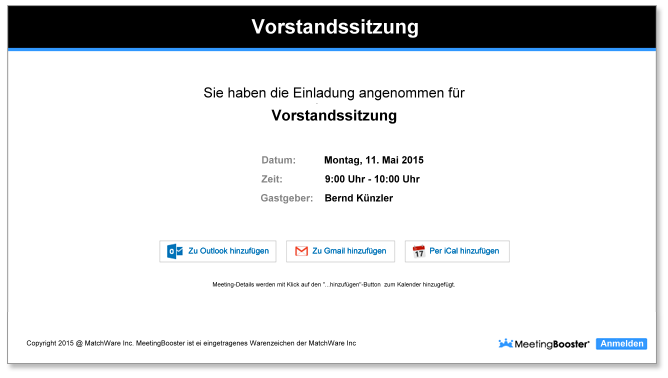Click the 'Gastgeber:' label
Image resolution: width=668 pixels, height=378 pixels.
[x=286, y=198]
